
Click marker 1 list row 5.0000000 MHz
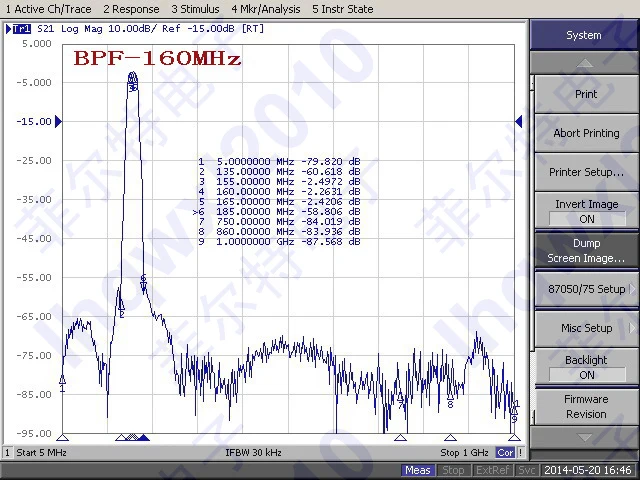(x=280, y=161)
